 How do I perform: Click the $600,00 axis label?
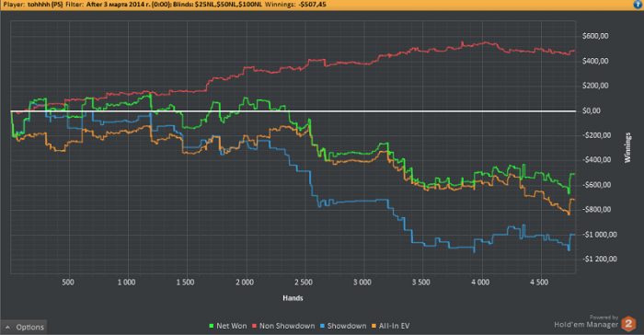coord(595,36)
